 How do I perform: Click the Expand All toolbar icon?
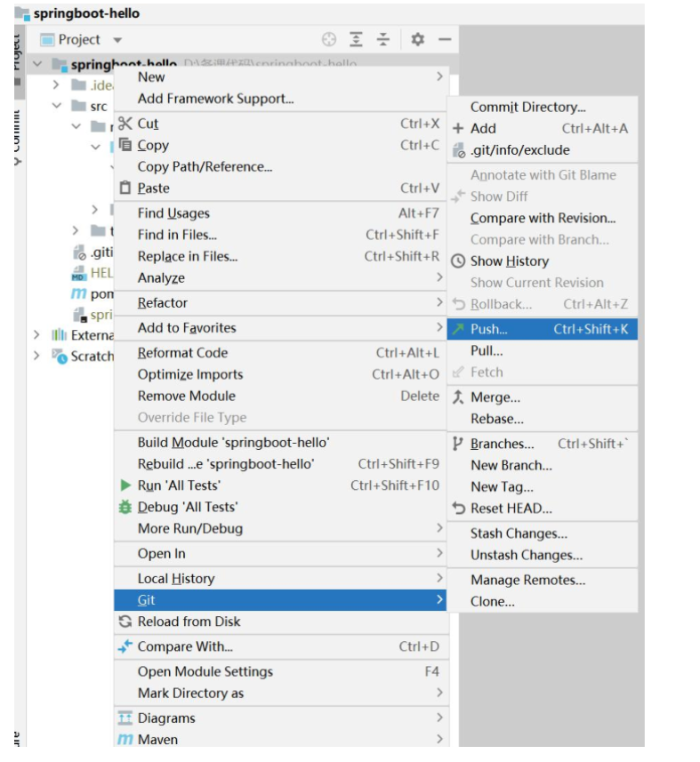[357, 39]
